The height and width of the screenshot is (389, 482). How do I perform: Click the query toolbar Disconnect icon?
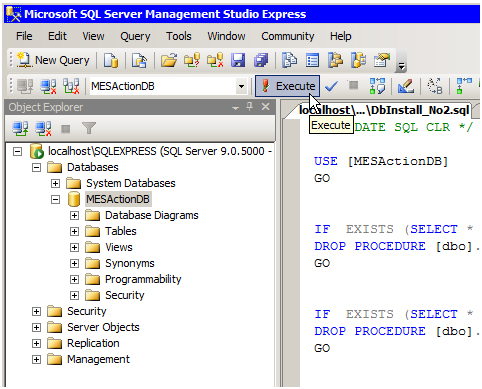tap(49, 86)
